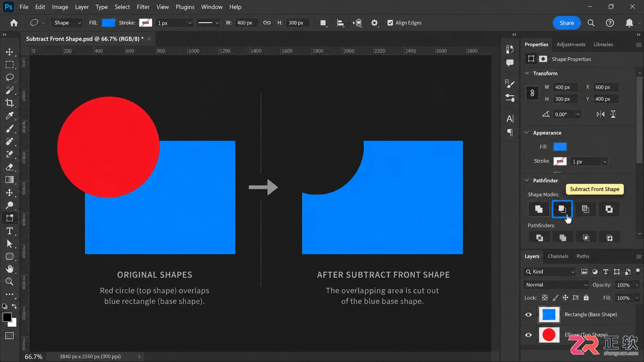Toggle the pixel layer filter in Layers
This screenshot has width=644, height=362.
[x=584, y=272]
